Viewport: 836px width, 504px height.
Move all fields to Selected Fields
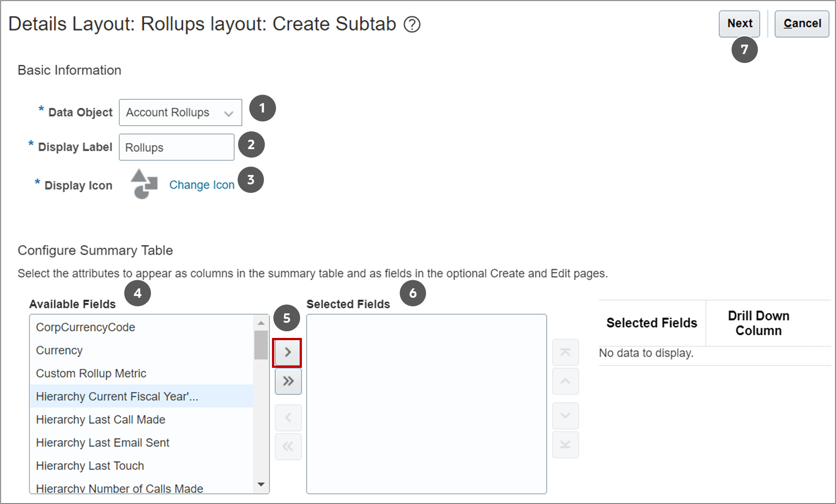(x=288, y=381)
